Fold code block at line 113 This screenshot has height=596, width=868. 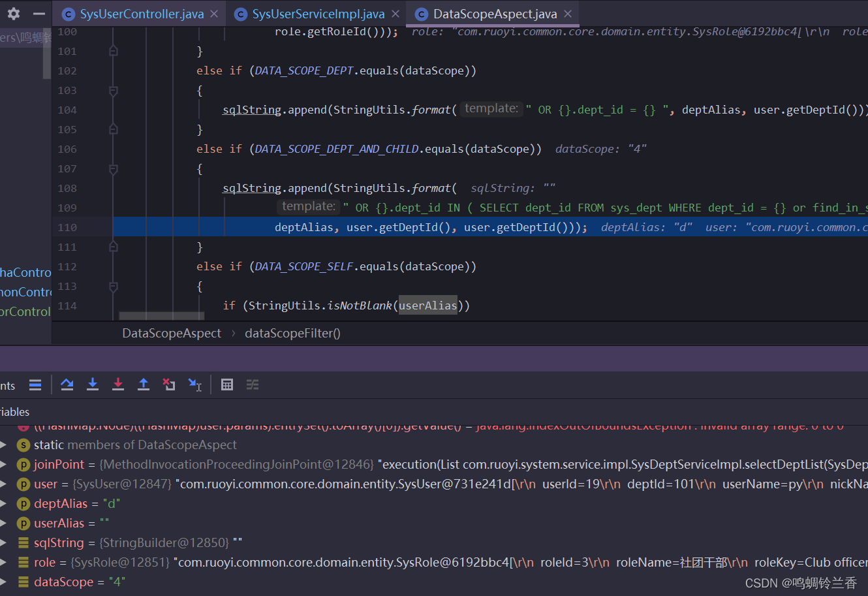pyautogui.click(x=114, y=286)
